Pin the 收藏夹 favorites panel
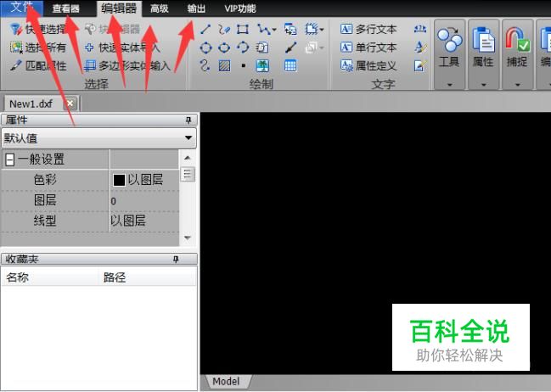This screenshot has height=392, width=551. [176, 260]
